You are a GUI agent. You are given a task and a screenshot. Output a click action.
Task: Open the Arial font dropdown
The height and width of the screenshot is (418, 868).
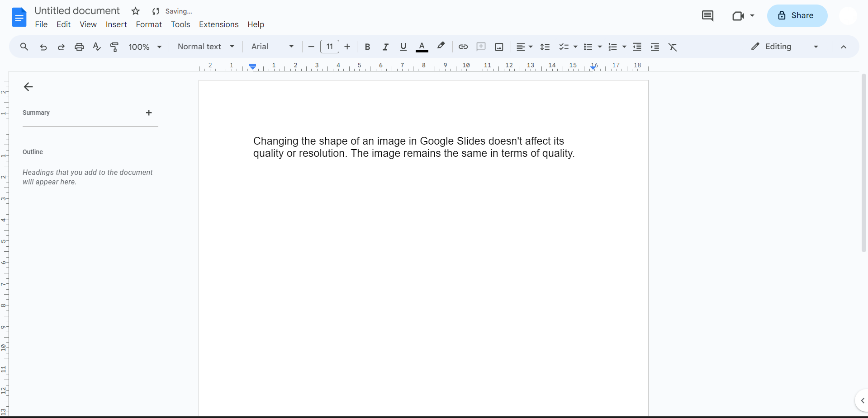point(272,47)
